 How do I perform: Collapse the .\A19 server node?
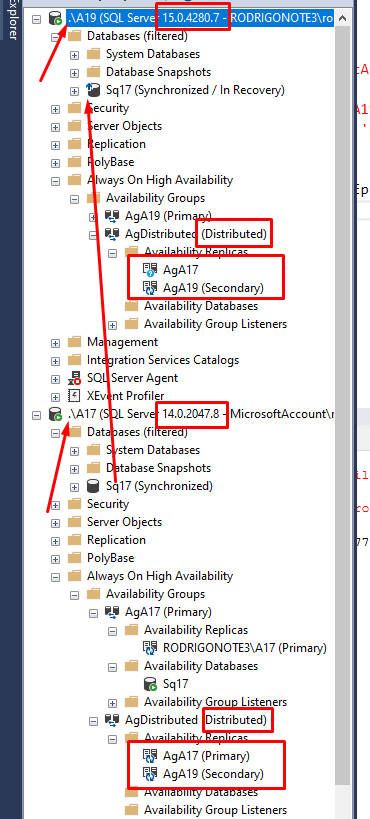(x=36, y=19)
